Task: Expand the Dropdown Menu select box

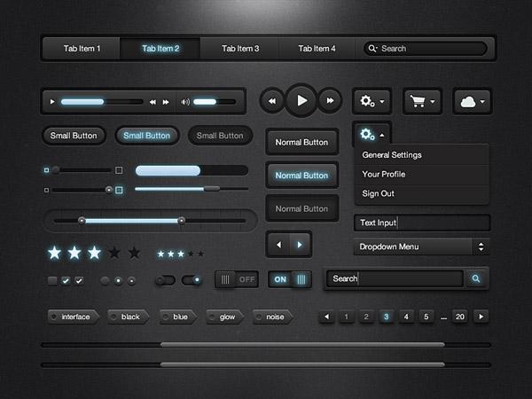Action: click(421, 246)
